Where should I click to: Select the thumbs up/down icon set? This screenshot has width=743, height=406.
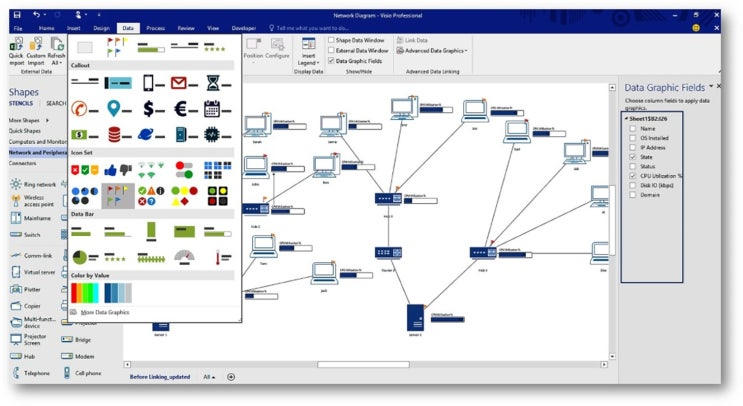pyautogui.click(x=118, y=170)
